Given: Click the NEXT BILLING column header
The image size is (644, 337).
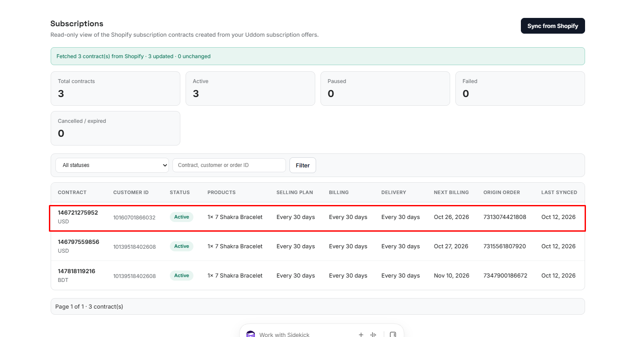Looking at the screenshot, I should point(451,192).
